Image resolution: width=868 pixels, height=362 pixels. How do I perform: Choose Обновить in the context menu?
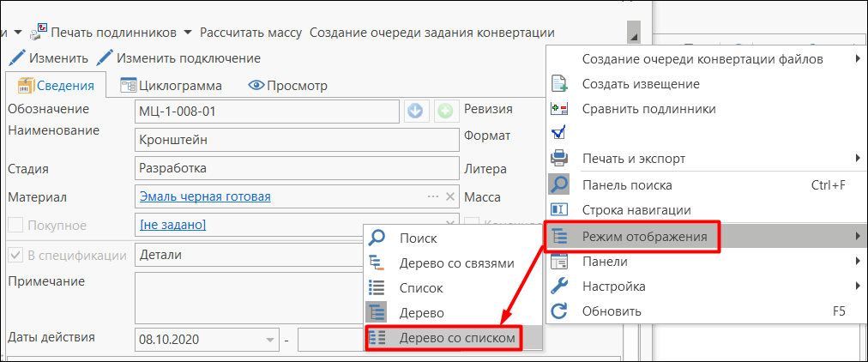707,311
